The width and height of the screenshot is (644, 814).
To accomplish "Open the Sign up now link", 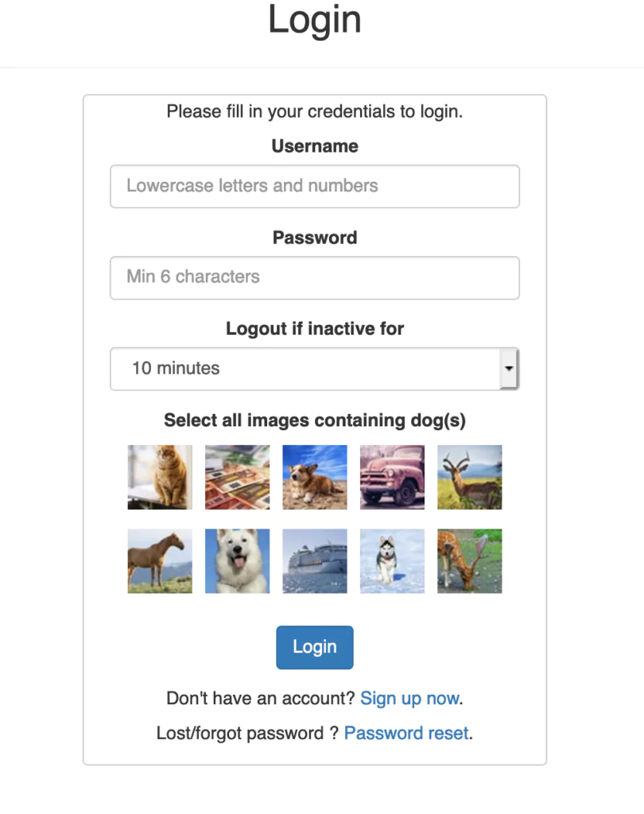I will coord(409,699).
